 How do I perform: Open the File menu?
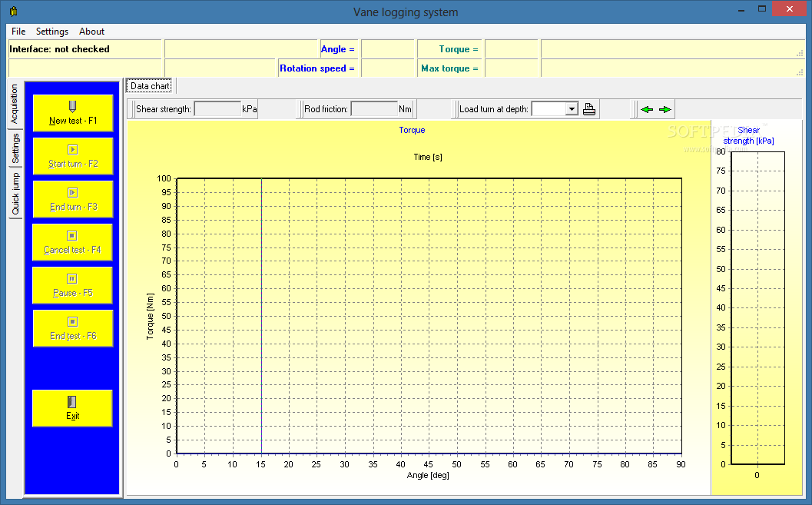pyautogui.click(x=18, y=31)
